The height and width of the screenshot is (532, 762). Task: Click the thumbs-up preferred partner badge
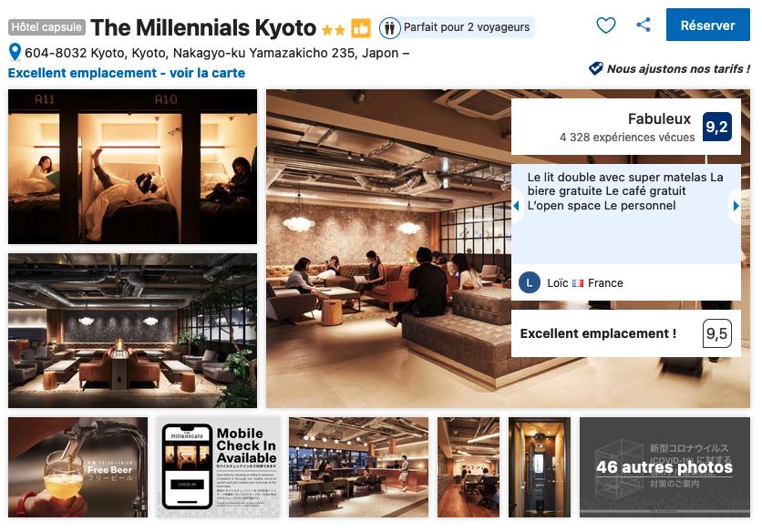[361, 28]
